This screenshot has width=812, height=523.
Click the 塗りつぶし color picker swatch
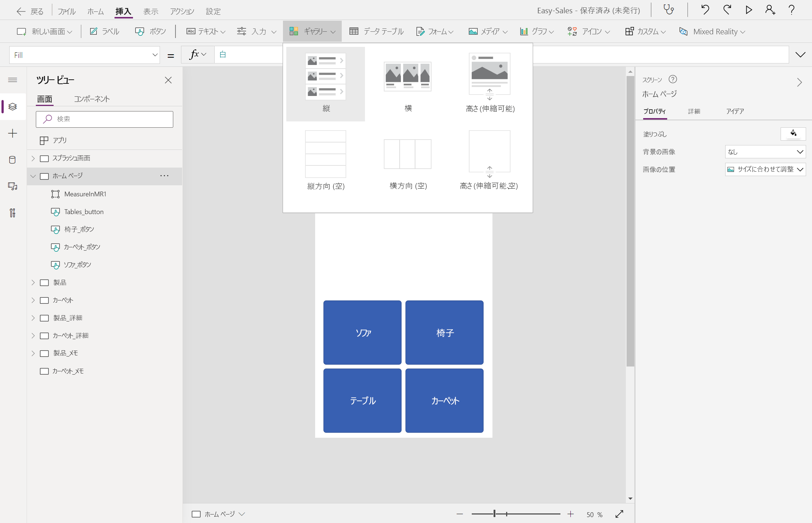793,134
